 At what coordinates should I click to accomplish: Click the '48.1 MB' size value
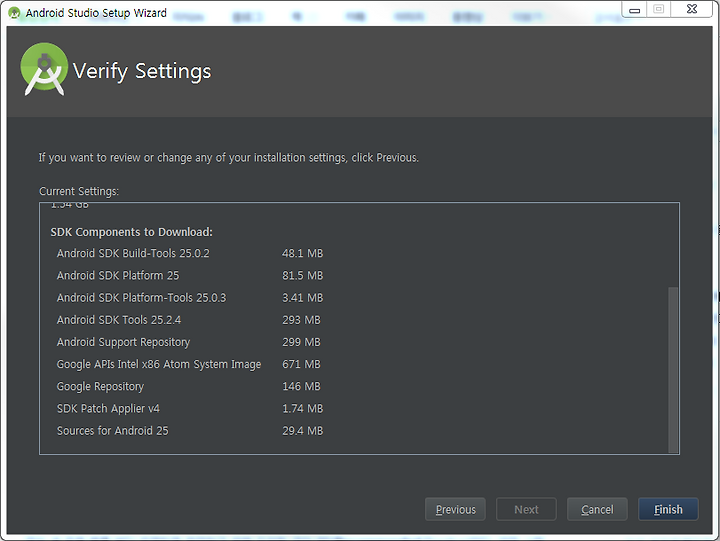303,254
